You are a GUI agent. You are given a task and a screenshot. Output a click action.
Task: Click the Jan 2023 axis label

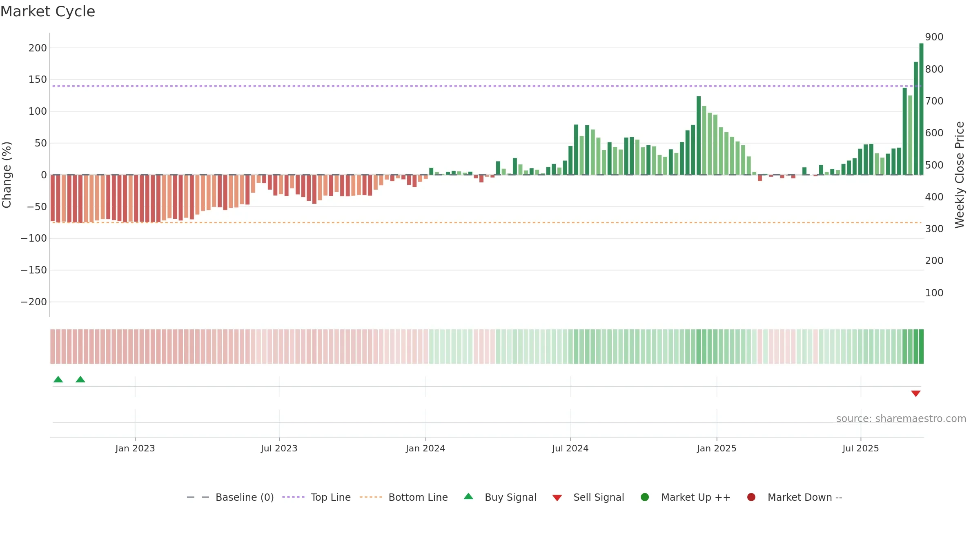(135, 449)
